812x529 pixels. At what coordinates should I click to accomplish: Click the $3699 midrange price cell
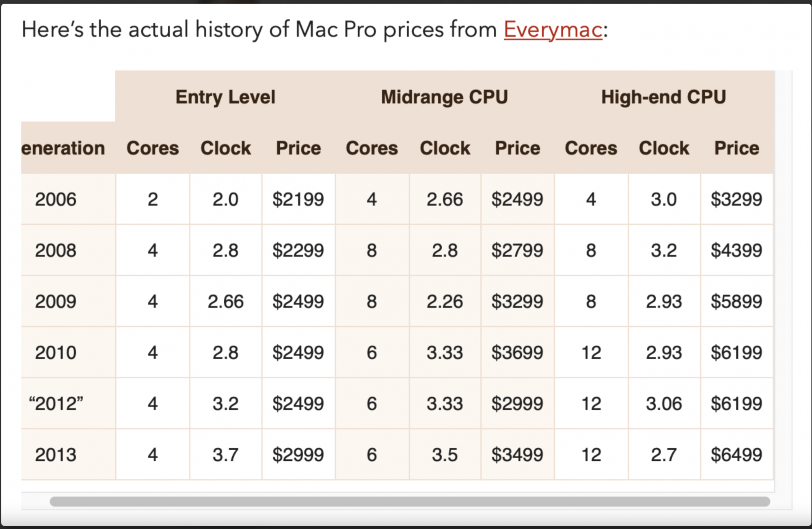click(517, 353)
